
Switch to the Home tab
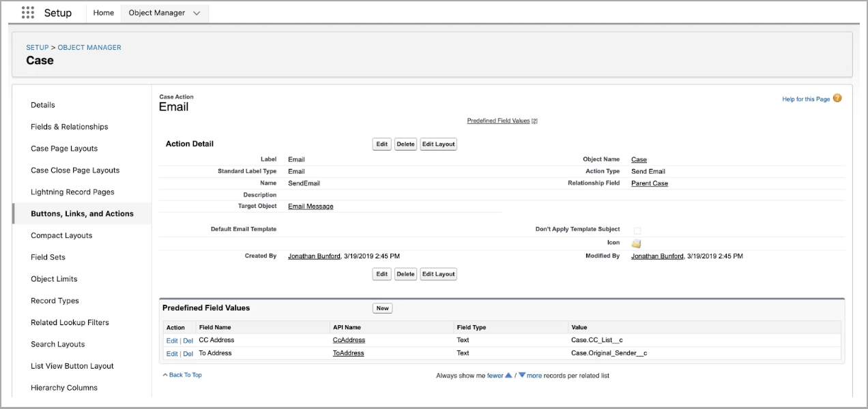(x=103, y=12)
